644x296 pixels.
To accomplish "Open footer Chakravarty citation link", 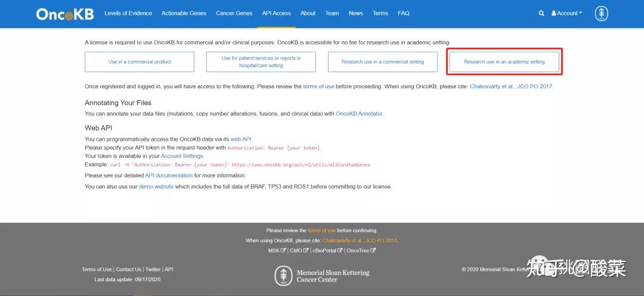I will pos(360,240).
